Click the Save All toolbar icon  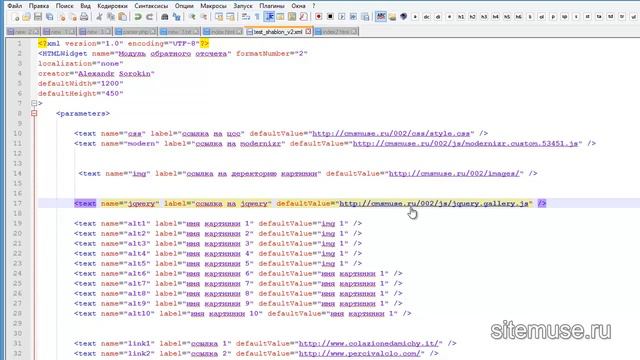point(49,17)
